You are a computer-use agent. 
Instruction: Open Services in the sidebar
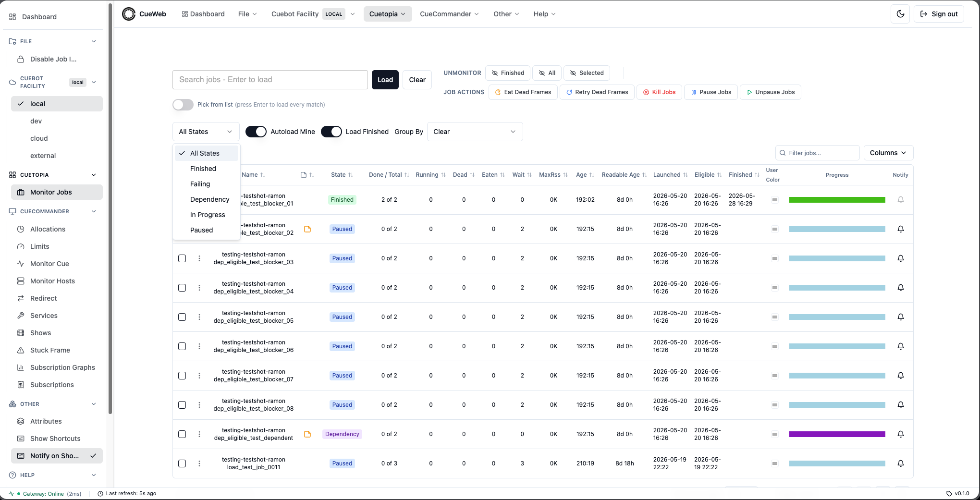[x=57, y=316]
